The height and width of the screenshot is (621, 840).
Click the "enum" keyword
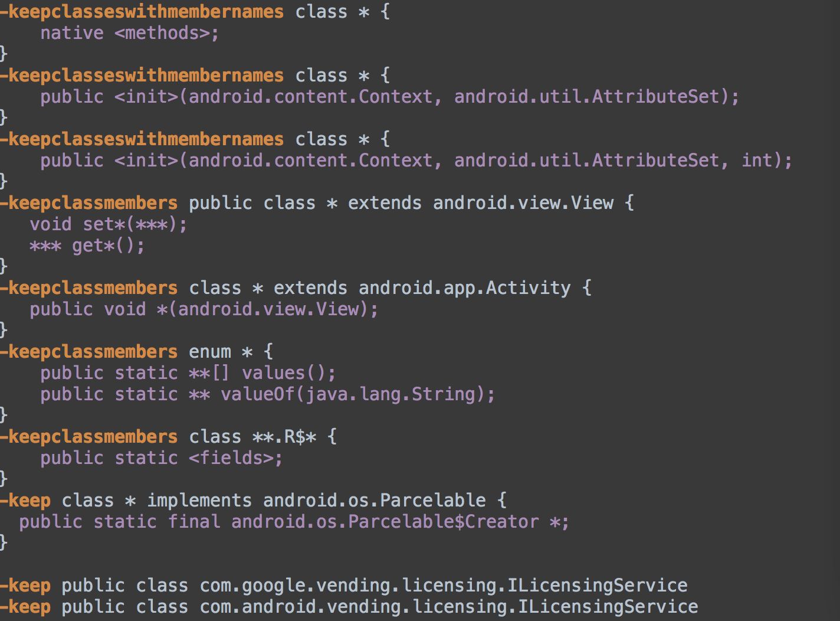210,352
